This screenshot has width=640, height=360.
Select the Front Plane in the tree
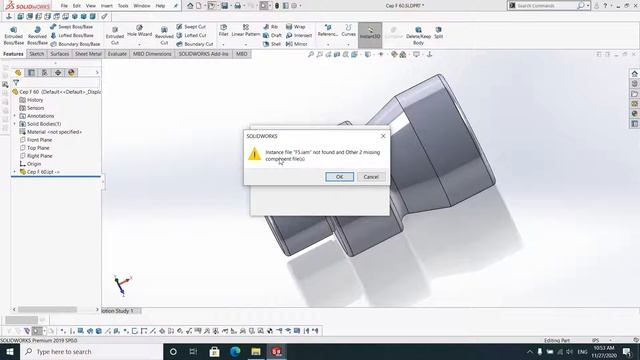pos(36,140)
